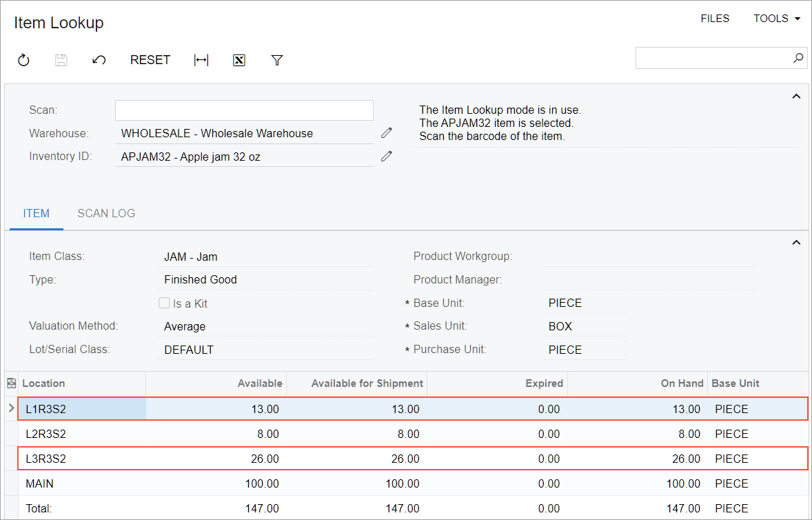Screen dimensions: 812x520
Task: Click the Fit to Screen icon
Action: tap(201, 60)
